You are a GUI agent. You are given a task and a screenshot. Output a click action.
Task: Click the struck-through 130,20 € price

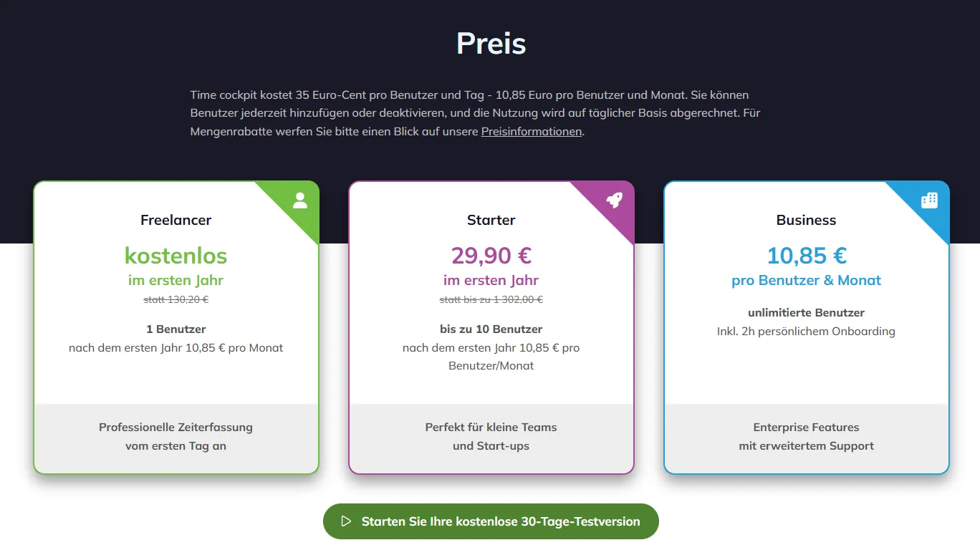pyautogui.click(x=176, y=300)
